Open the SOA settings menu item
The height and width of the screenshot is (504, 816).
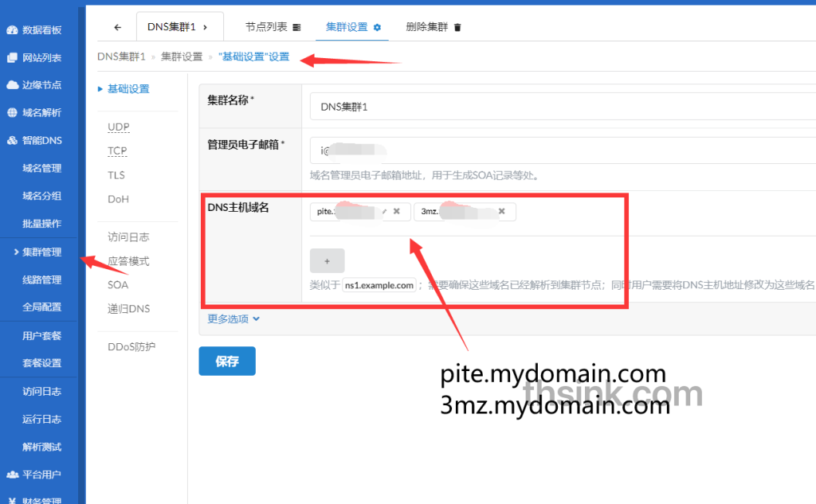coord(117,284)
